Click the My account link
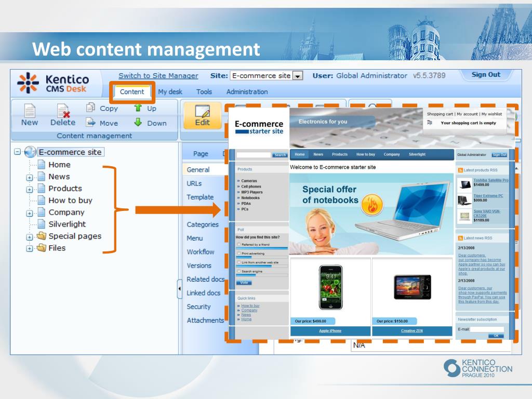Screen dimensions: 532x399 [467, 114]
